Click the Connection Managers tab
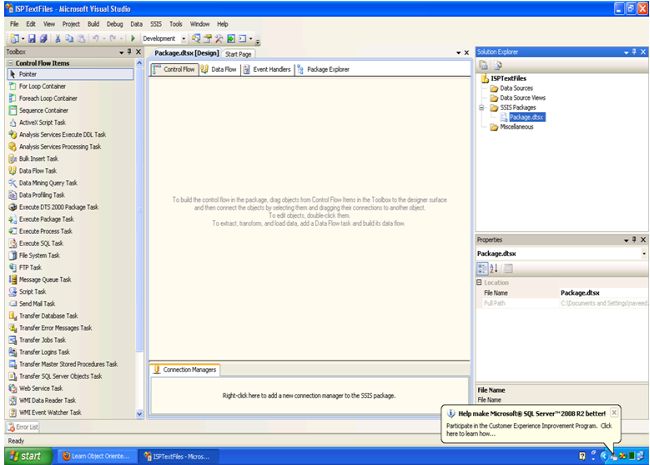 (185, 370)
